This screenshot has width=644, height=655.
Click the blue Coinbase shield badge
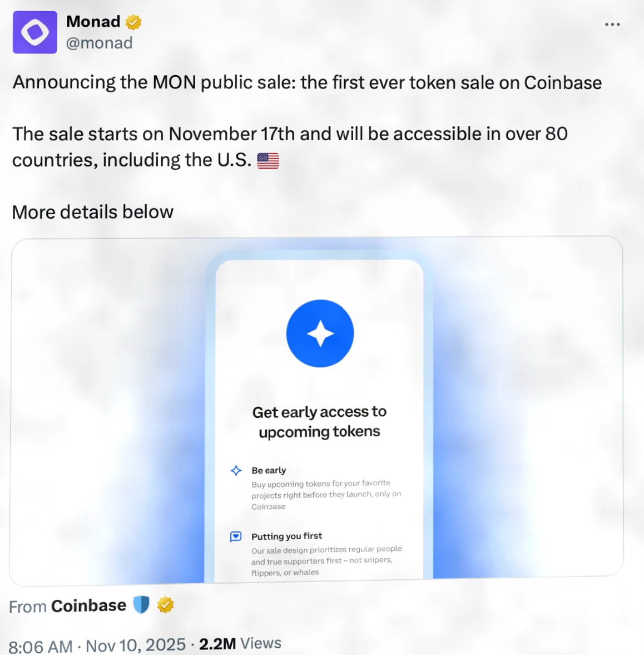[141, 604]
